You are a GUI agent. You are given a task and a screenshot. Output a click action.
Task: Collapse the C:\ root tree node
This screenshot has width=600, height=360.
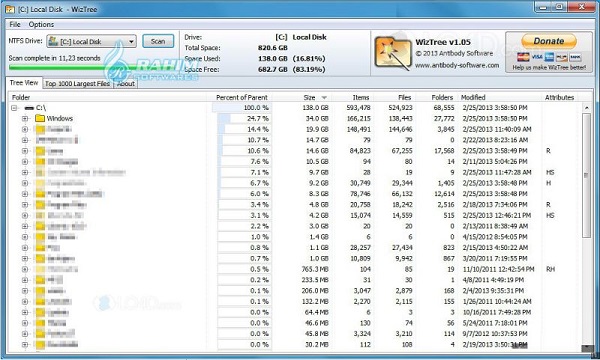14,108
